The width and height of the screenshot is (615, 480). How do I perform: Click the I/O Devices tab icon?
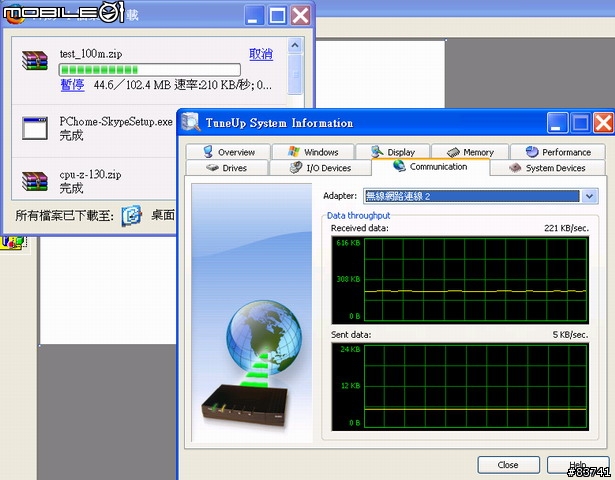296,167
